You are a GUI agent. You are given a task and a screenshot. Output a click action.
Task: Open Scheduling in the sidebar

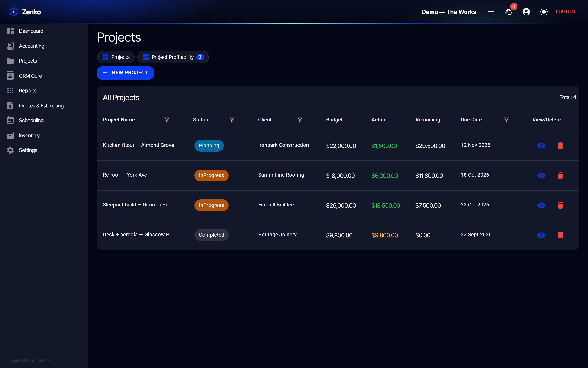pos(44,121)
